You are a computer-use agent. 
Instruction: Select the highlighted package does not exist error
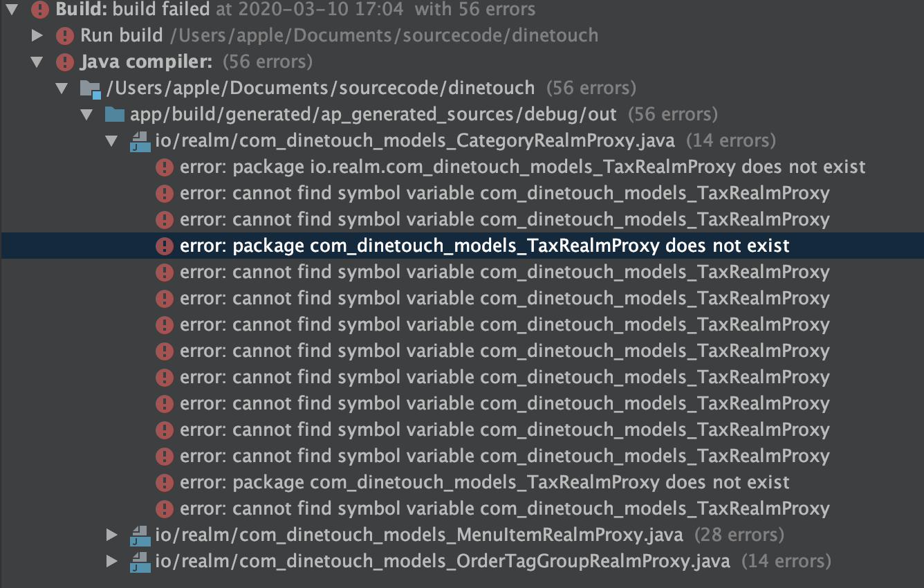pyautogui.click(x=484, y=246)
